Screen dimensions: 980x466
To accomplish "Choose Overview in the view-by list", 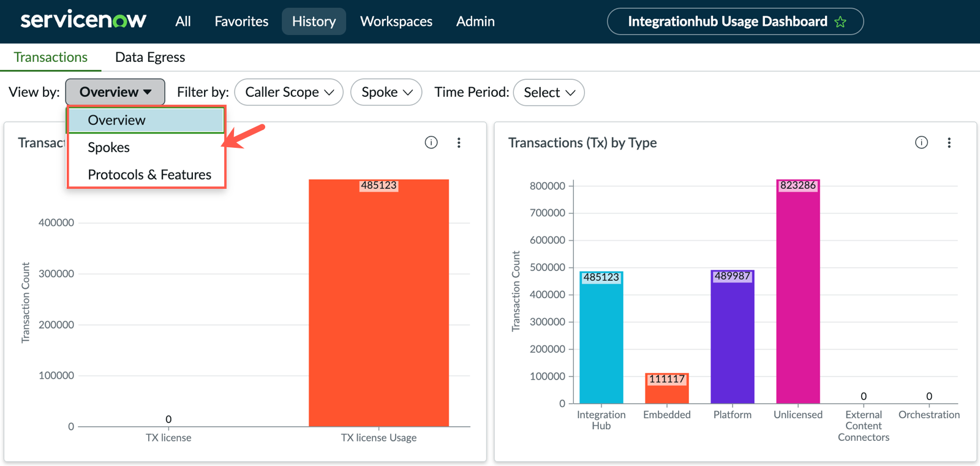I will pos(146,120).
